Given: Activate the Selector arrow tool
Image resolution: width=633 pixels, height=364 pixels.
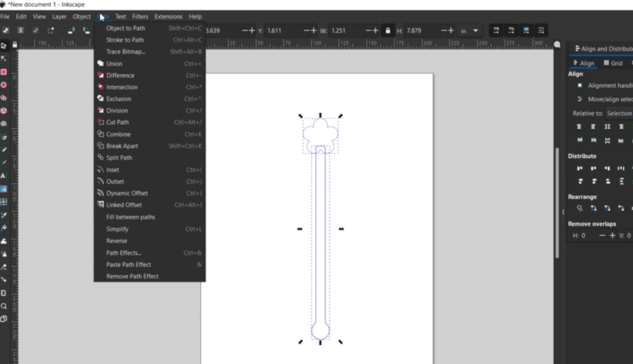Looking at the screenshot, I should (x=4, y=46).
